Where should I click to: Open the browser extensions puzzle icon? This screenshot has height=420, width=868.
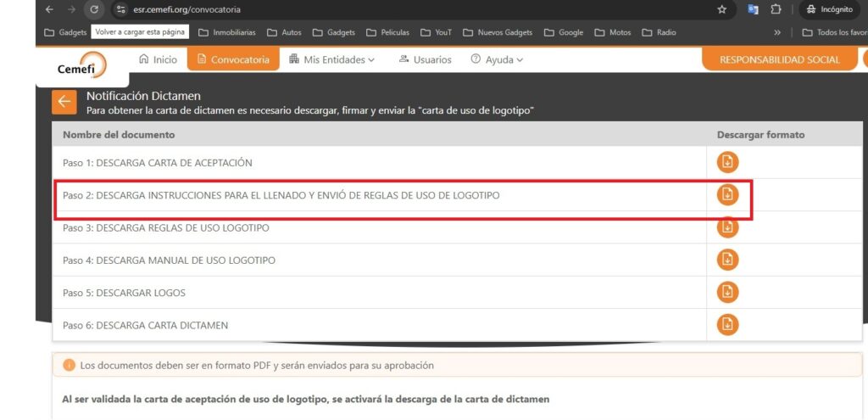(775, 9)
